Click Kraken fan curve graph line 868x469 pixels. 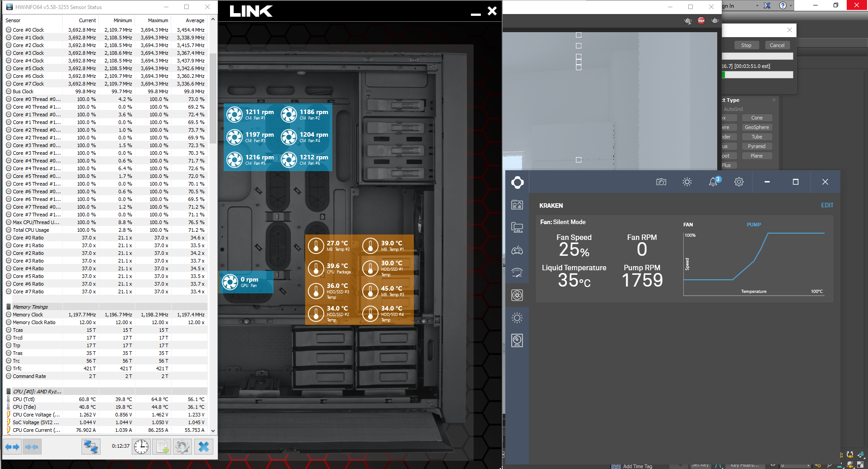[754, 261]
